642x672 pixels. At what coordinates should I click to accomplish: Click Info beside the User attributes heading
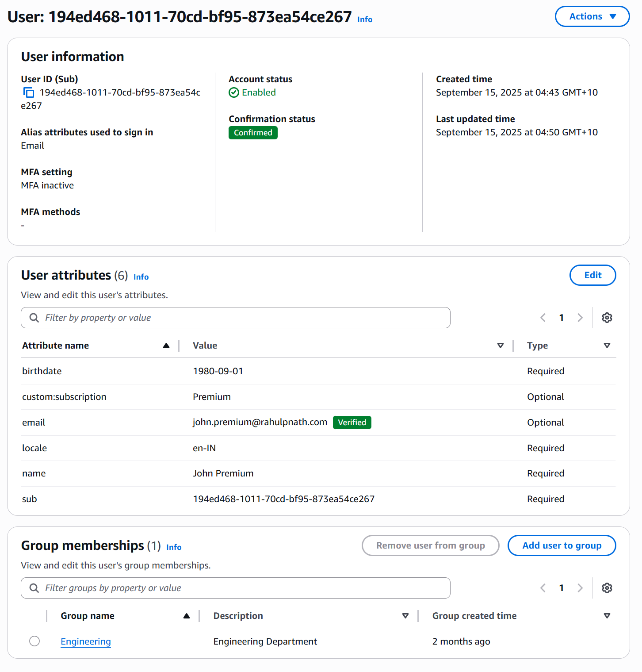pyautogui.click(x=141, y=276)
